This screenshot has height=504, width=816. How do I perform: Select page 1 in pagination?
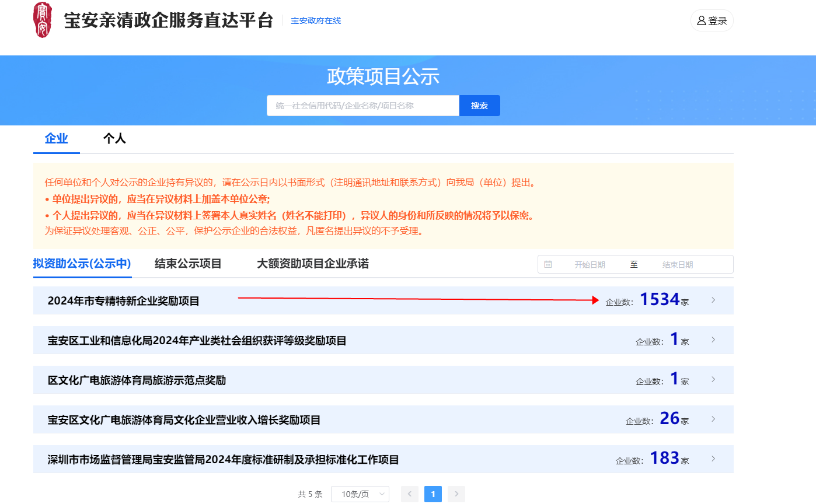(x=433, y=494)
